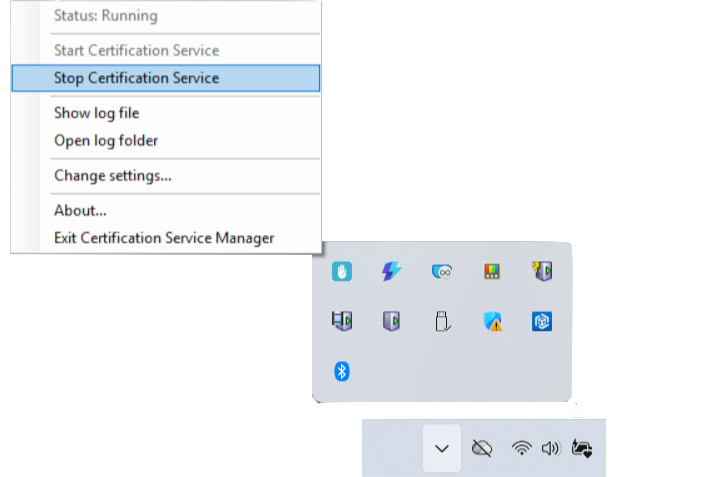Open Change settings... option
Viewport: 710px width, 477px height.
tap(112, 176)
